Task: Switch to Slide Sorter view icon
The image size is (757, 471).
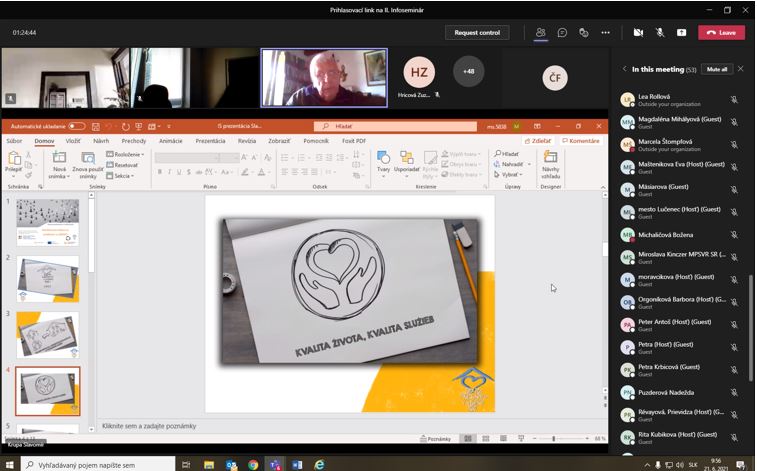Action: coord(486,439)
